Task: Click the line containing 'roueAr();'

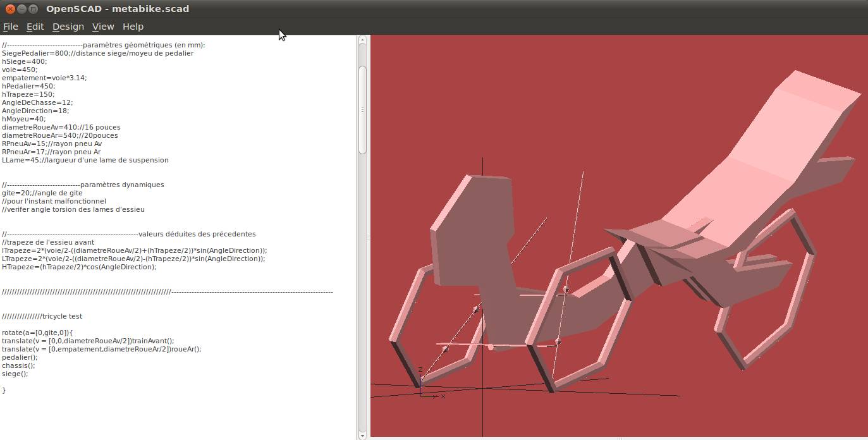Action: coord(101,349)
